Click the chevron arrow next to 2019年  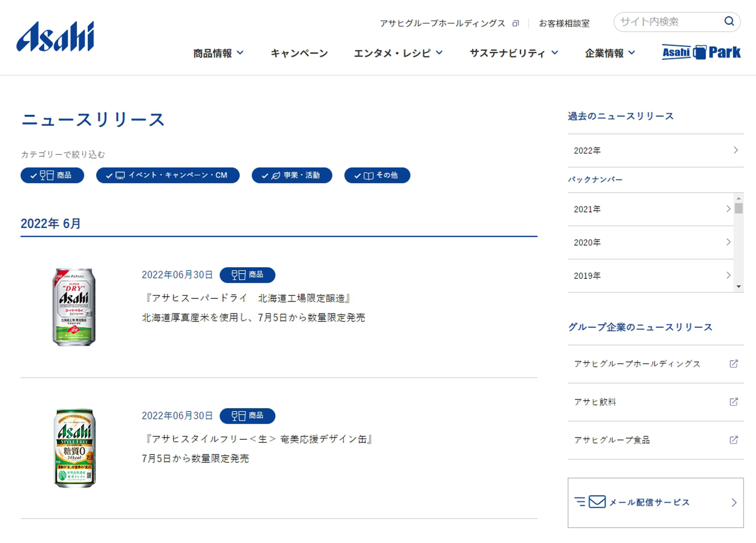point(728,275)
